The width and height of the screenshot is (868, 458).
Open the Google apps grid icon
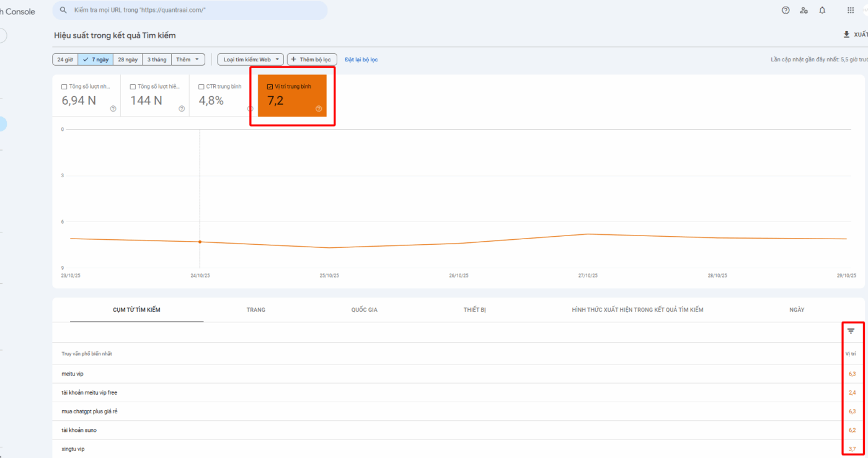851,11
